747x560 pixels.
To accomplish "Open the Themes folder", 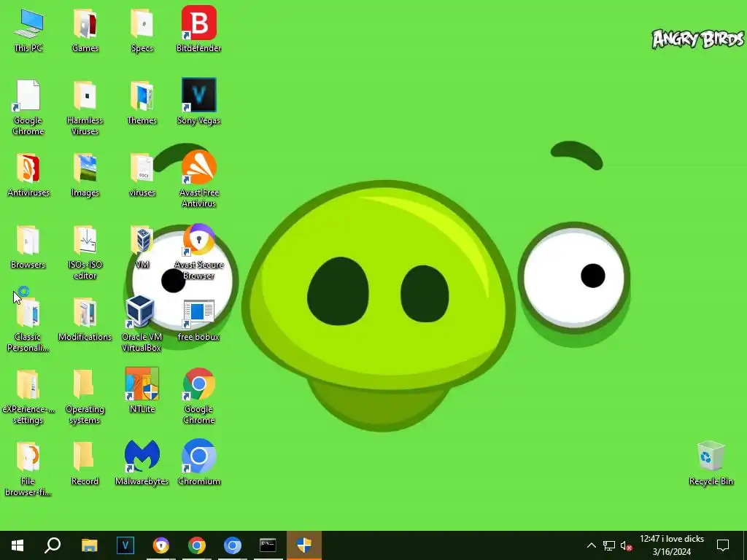I will pyautogui.click(x=142, y=102).
